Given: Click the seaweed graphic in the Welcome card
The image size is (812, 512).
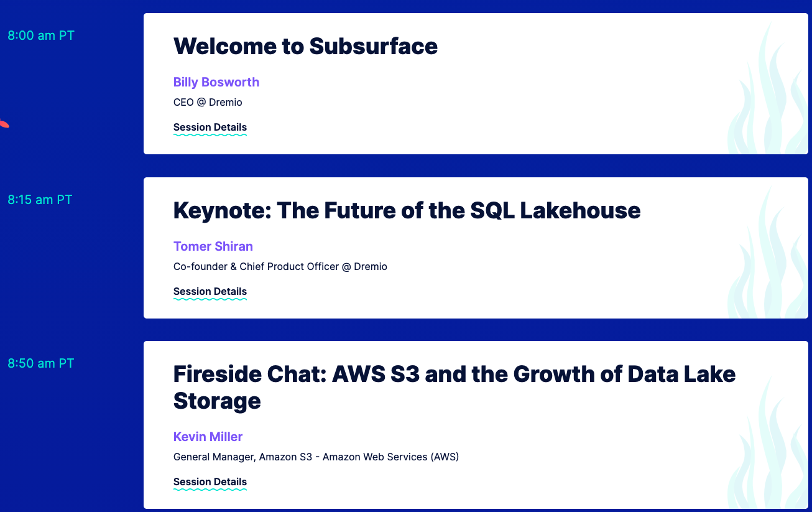Looking at the screenshot, I should [x=768, y=93].
